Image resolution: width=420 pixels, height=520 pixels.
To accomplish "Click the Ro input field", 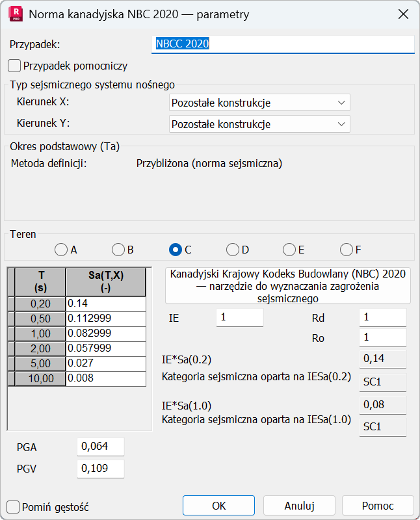I will click(x=383, y=337).
